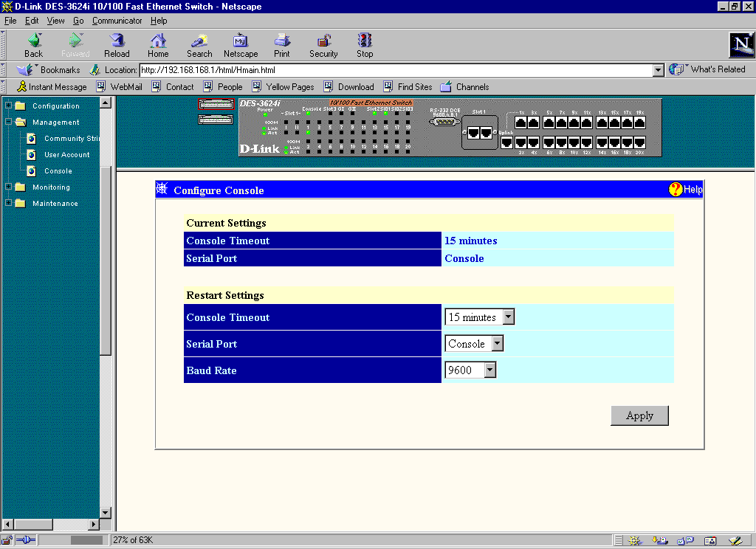Viewport: 756px width, 549px height.
Task: Go to Home page icon
Action: (x=158, y=44)
